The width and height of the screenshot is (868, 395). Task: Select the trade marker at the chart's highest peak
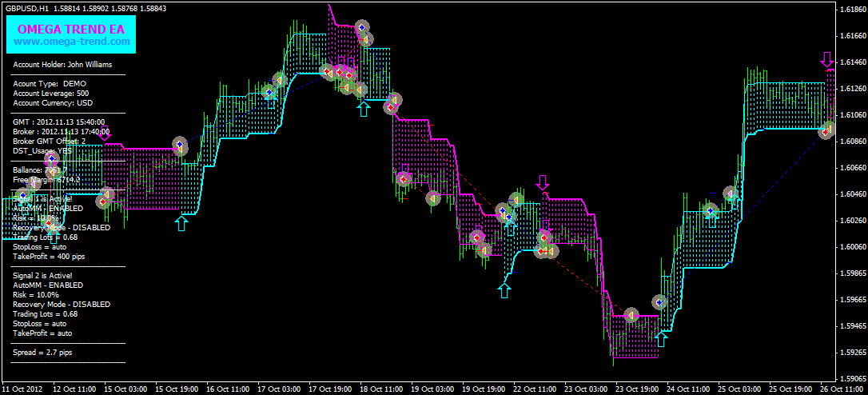362,27
